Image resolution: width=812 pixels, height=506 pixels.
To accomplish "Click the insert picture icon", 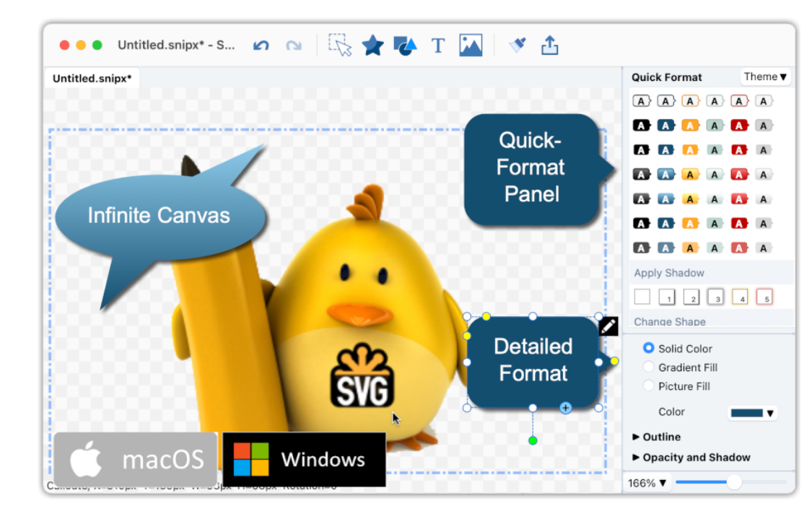I will pos(471,45).
